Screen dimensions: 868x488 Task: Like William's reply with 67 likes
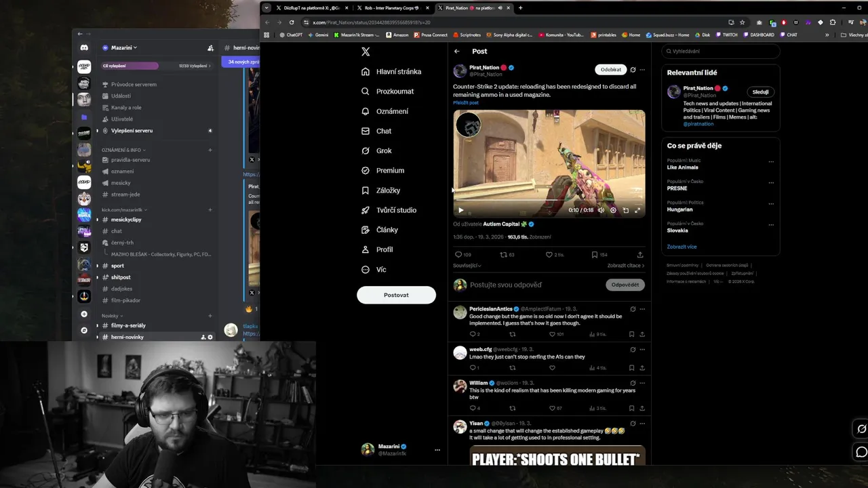[555, 408]
